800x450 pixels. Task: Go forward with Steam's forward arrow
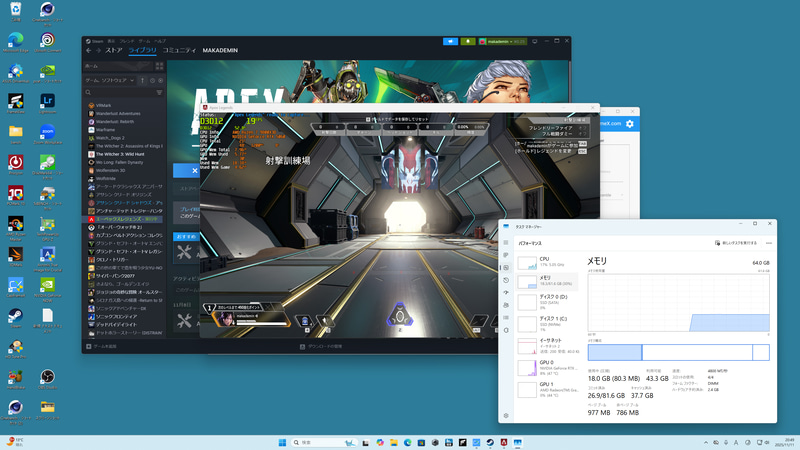[x=98, y=51]
